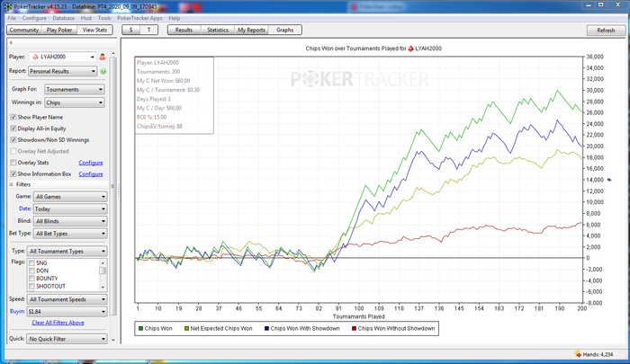Open the Configure menu
Viewport: 630px width, 364px height.
tap(34, 18)
